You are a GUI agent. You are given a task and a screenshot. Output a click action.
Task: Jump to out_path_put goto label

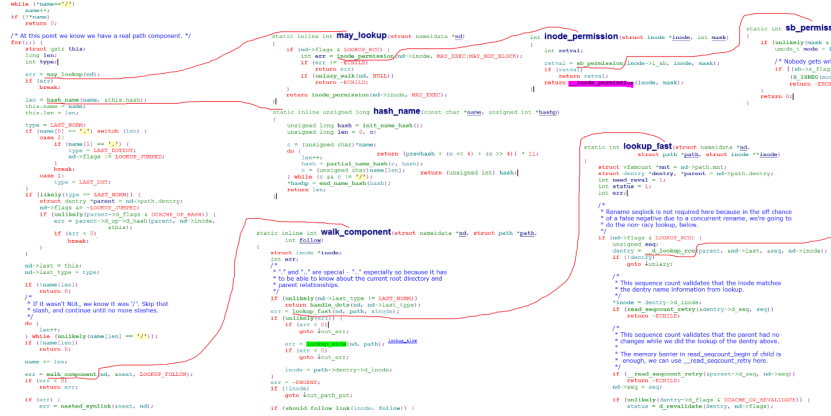[x=331, y=395]
